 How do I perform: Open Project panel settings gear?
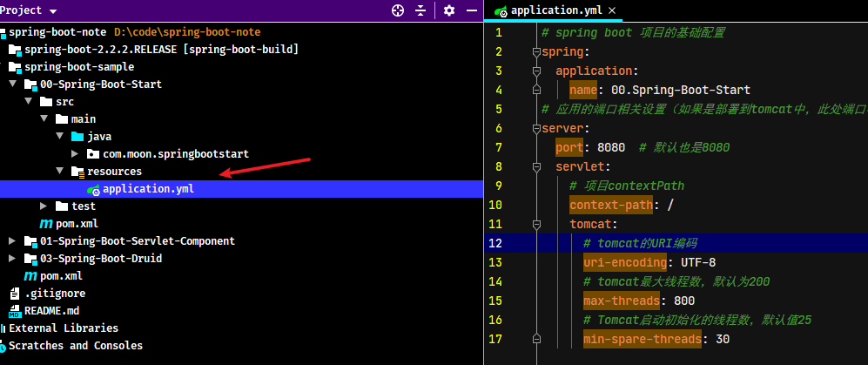[449, 10]
